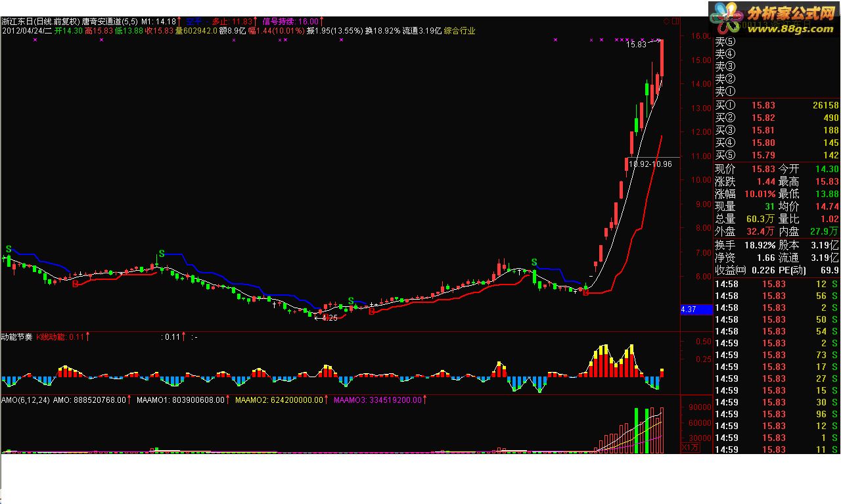Click the blue 4.37 price tag on axis

click(x=696, y=309)
